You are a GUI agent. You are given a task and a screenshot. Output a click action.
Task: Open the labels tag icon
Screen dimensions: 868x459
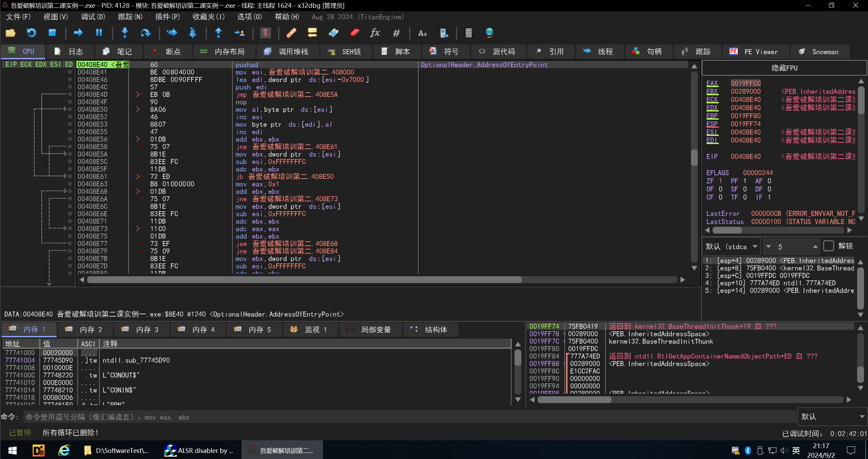[x=333, y=33]
